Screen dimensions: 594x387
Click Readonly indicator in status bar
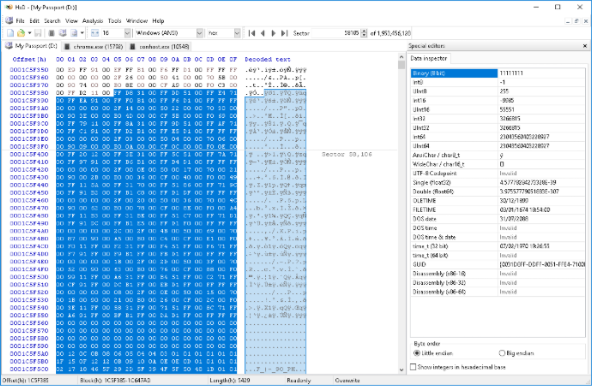[x=299, y=380]
